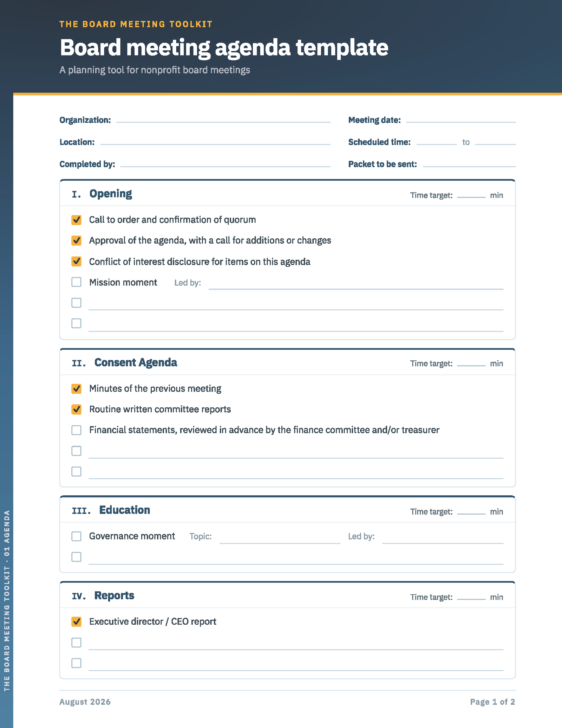Click the Meeting date field
Screen dimensions: 562x728
click(x=461, y=120)
